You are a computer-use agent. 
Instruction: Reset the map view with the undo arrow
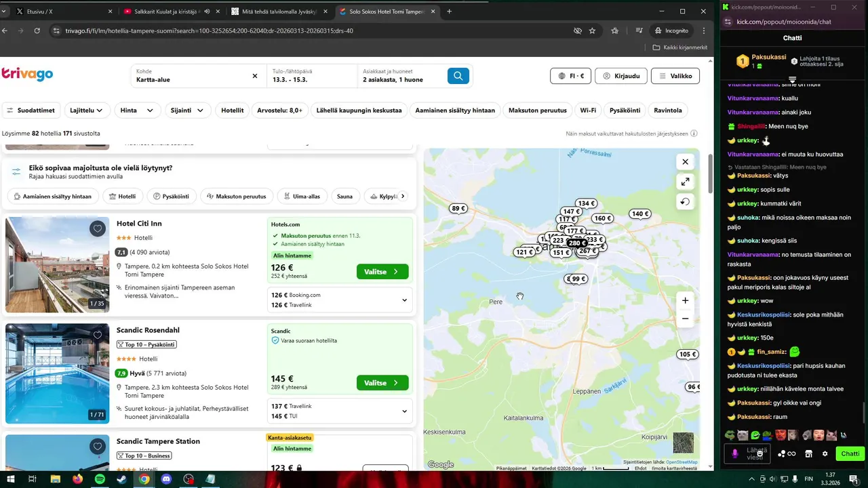[685, 202]
